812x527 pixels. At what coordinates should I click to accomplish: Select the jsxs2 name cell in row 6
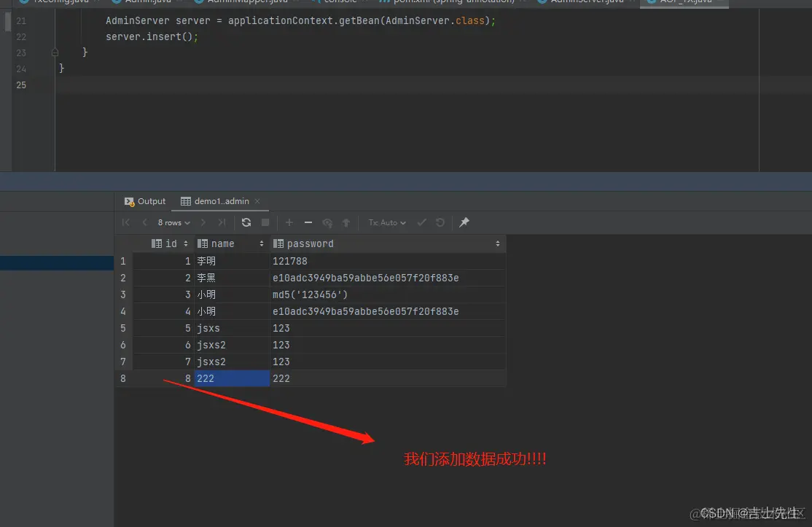pyautogui.click(x=232, y=345)
